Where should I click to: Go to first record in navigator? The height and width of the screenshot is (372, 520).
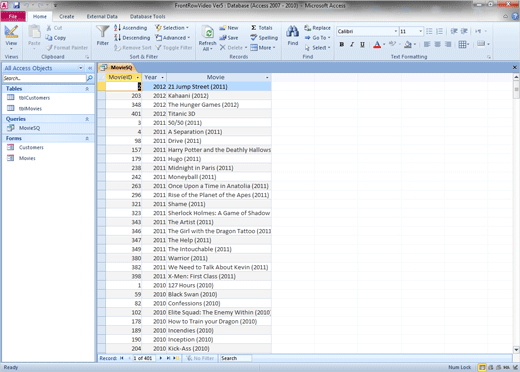click(122, 358)
